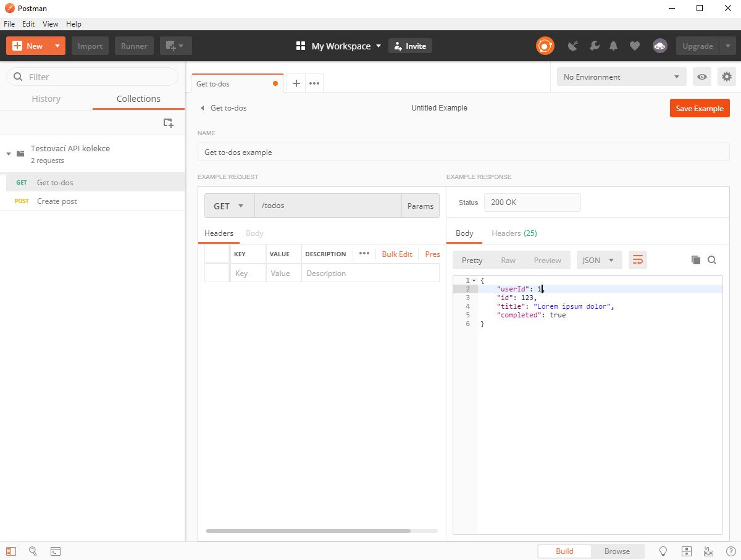Select the Create post request
The height and width of the screenshot is (560, 741).
click(x=93, y=201)
